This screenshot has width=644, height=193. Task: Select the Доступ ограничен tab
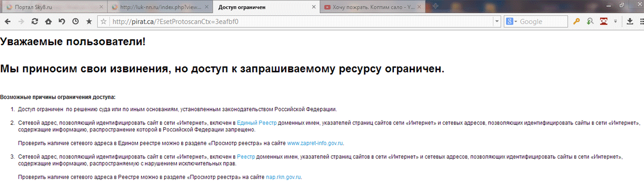click(x=266, y=6)
